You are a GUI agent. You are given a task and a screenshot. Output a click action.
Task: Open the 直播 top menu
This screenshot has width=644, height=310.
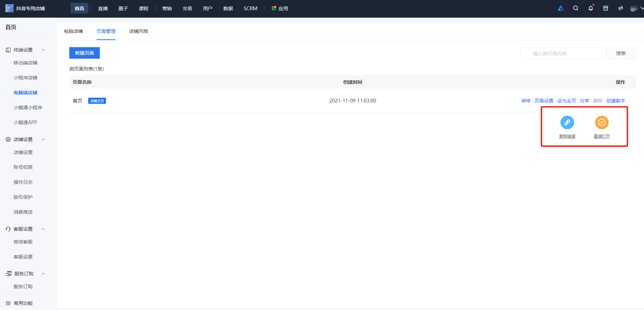(x=103, y=8)
